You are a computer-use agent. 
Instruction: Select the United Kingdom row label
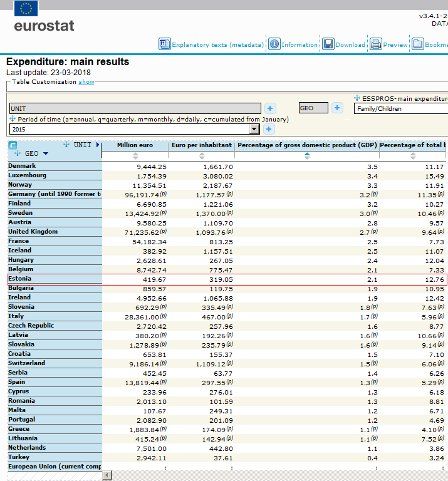33,232
